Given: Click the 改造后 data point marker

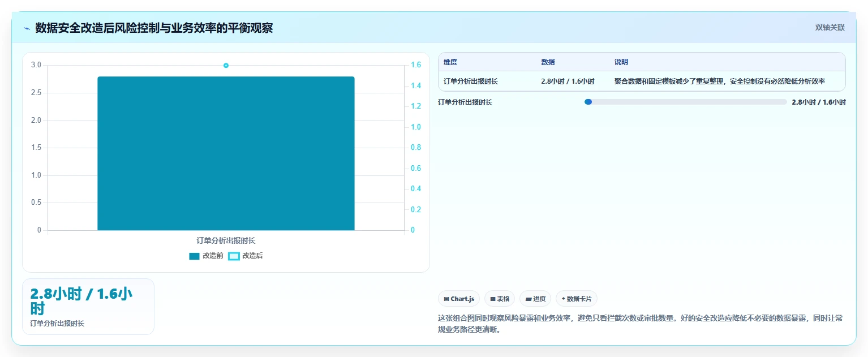Looking at the screenshot, I should (x=226, y=66).
